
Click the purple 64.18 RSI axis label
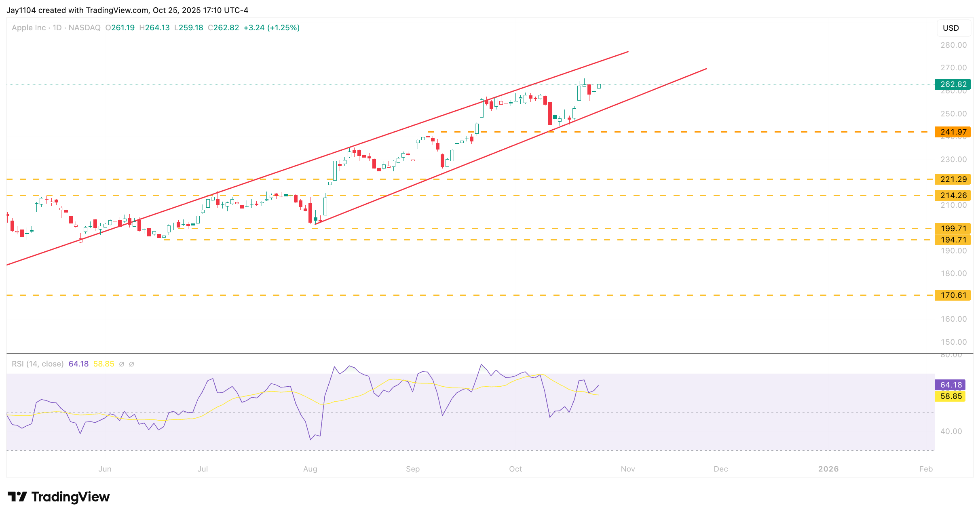950,385
